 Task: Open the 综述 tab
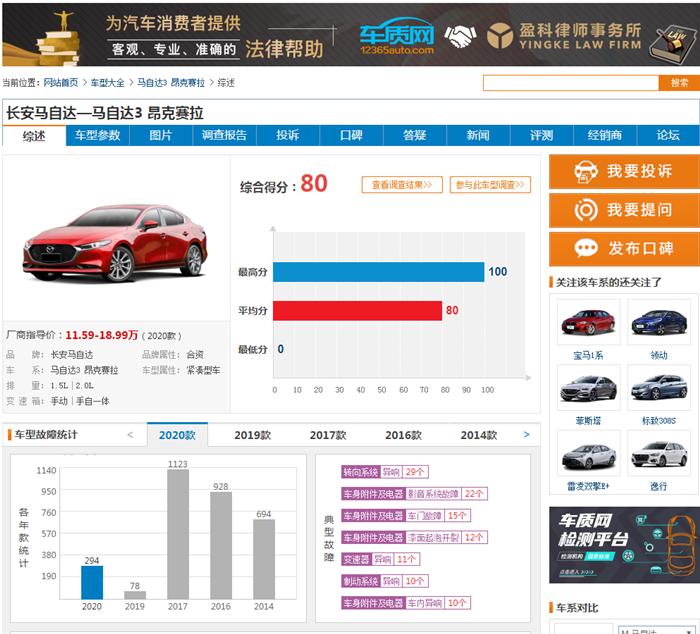click(34, 136)
